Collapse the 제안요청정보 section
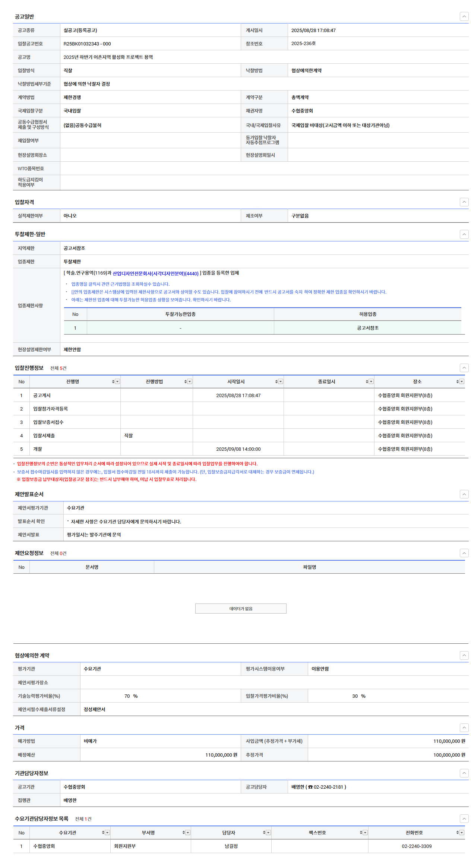This screenshot has width=471, height=868. pos(464,553)
